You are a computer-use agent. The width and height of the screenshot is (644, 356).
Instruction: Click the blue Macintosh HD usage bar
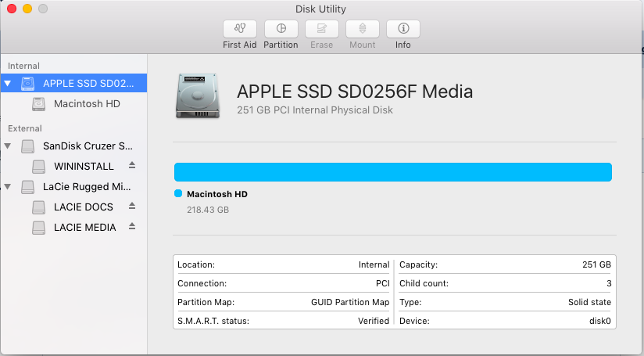[x=393, y=172]
